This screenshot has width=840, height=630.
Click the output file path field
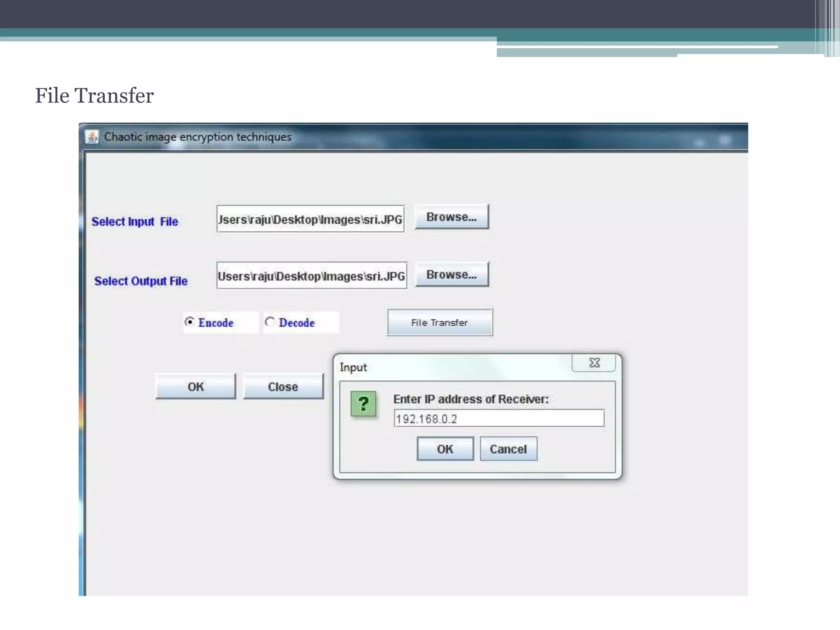pos(312,276)
